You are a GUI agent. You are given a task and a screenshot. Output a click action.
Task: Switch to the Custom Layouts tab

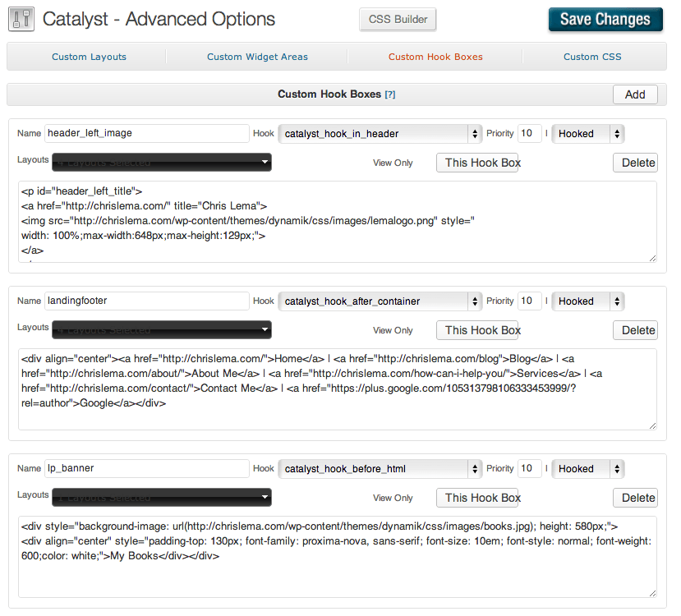click(x=89, y=57)
